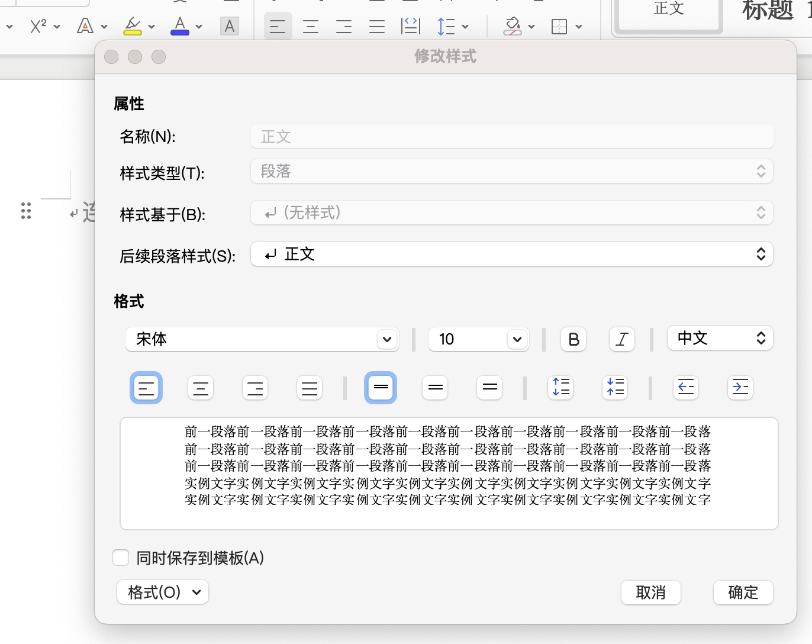The width and height of the screenshot is (812, 644).
Task: Close the 修改样式 dialog window
Action: [111, 57]
